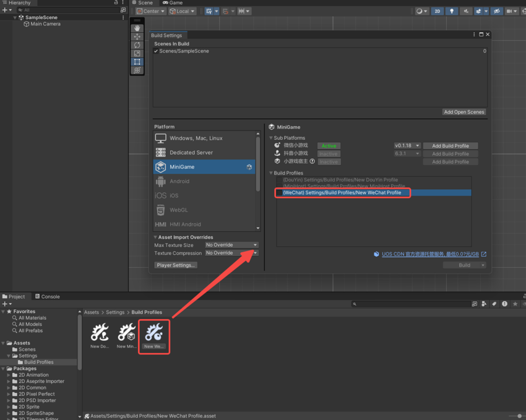The width and height of the screenshot is (526, 420).
Task: Toggle scene lighting with the lightbulb icon
Action: click(x=452, y=11)
